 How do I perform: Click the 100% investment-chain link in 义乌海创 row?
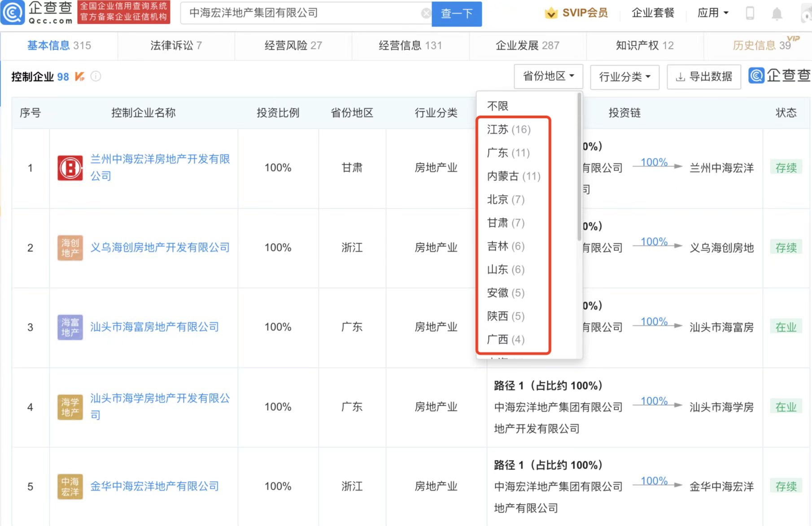pyautogui.click(x=654, y=241)
